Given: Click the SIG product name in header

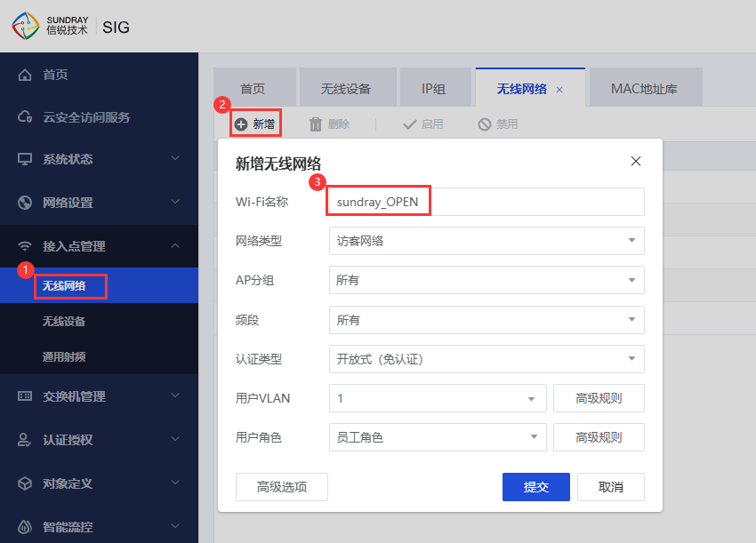Looking at the screenshot, I should point(116,28).
